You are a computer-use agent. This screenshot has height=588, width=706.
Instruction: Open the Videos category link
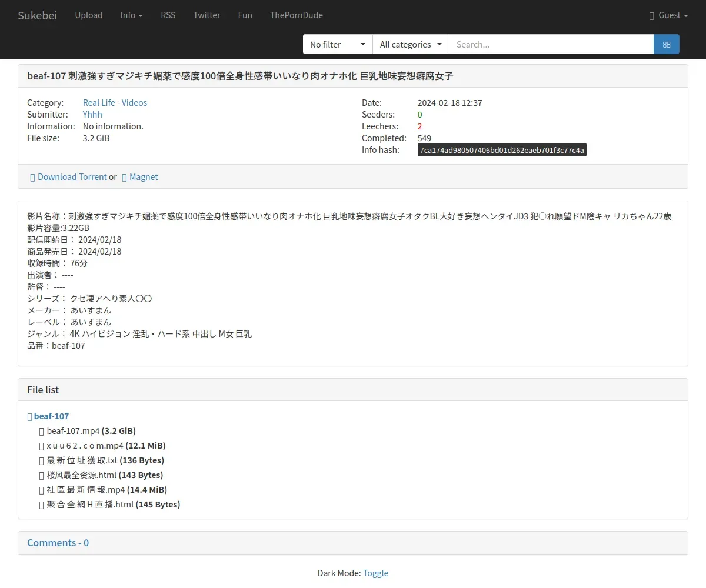point(134,103)
